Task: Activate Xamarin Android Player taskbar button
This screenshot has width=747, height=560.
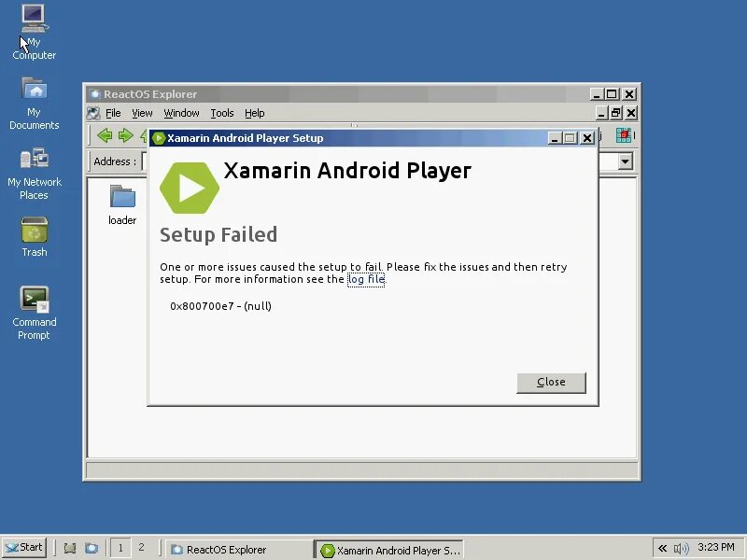Action: point(388,550)
